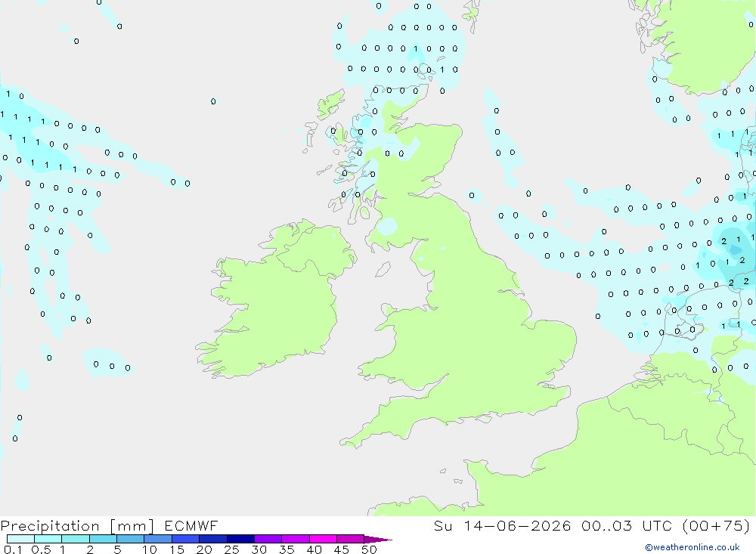Click the "(00+75)" forecast offset text

pyautogui.click(x=717, y=525)
